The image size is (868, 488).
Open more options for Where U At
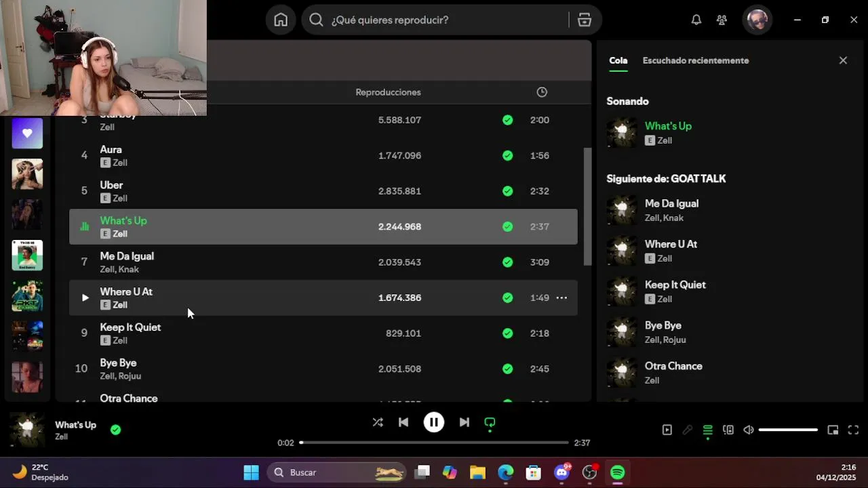[561, 298]
